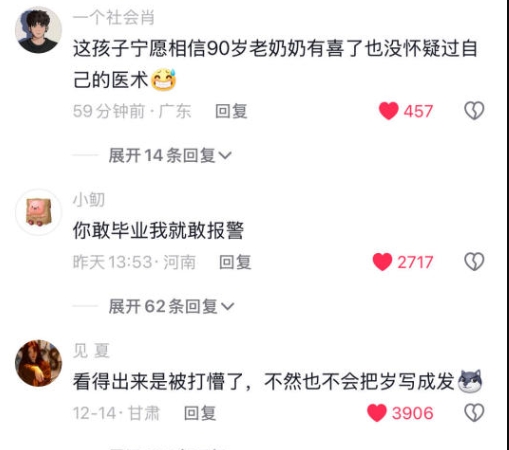Dislike the comment by 小vo
509x450 pixels.
coord(474,262)
